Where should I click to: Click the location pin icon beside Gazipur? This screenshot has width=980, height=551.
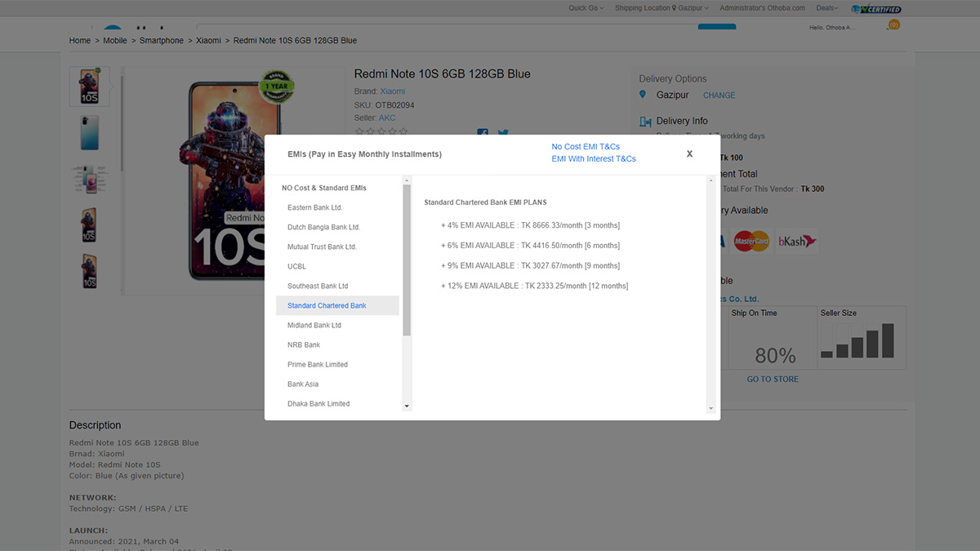tap(643, 95)
